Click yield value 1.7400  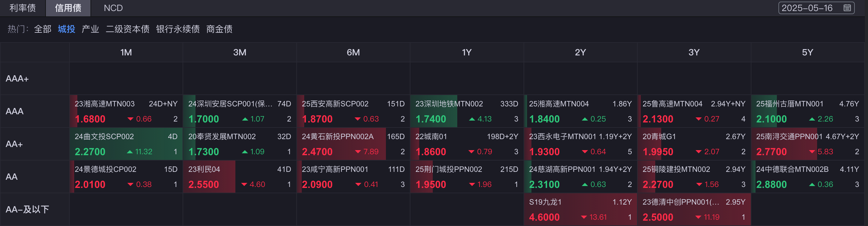pyautogui.click(x=430, y=119)
